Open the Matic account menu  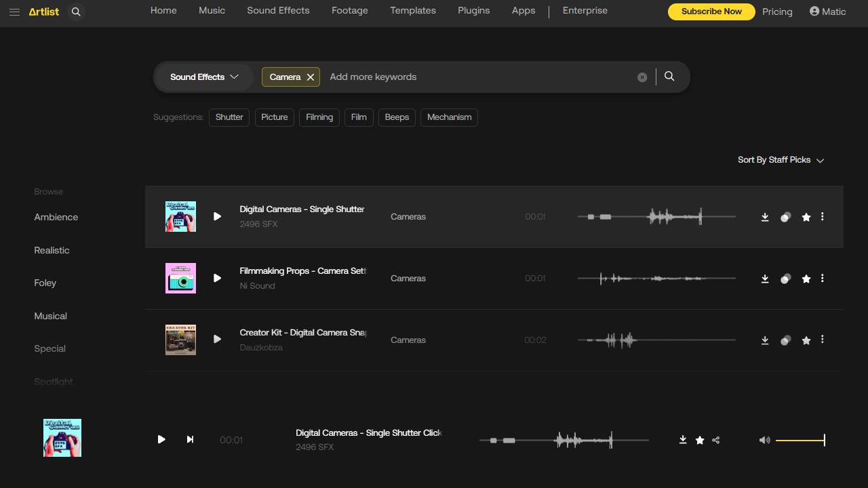827,12
